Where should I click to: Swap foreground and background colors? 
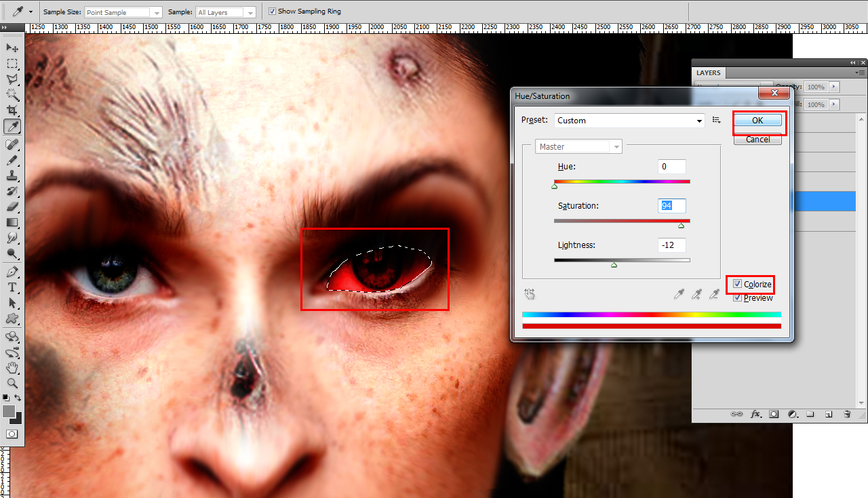tap(18, 398)
